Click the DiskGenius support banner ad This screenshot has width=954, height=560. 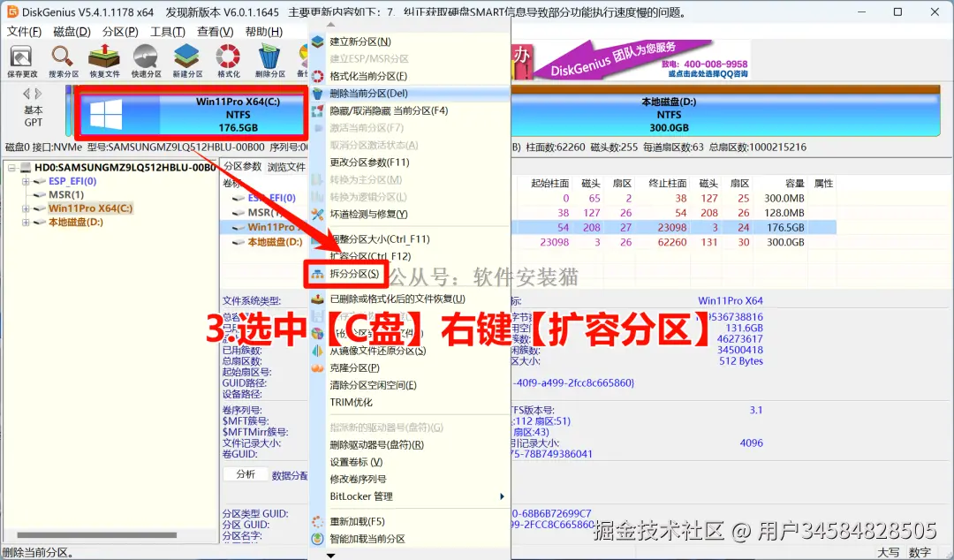pyautogui.click(x=631, y=60)
